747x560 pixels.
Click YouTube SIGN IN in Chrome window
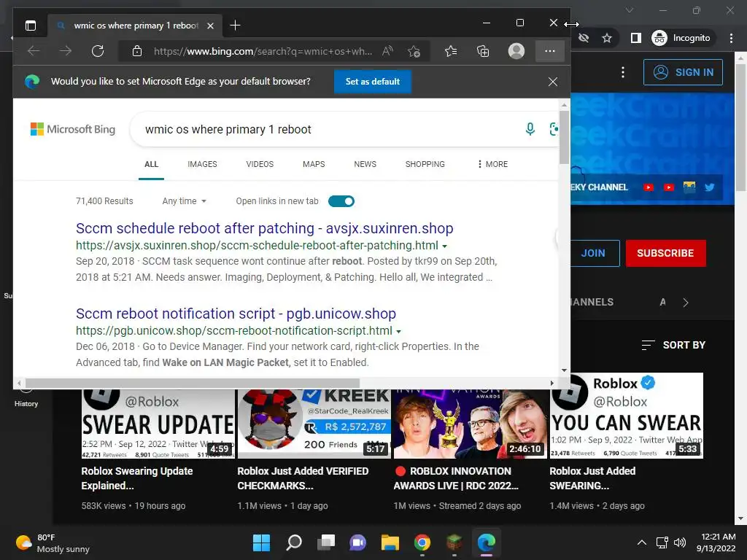click(683, 72)
